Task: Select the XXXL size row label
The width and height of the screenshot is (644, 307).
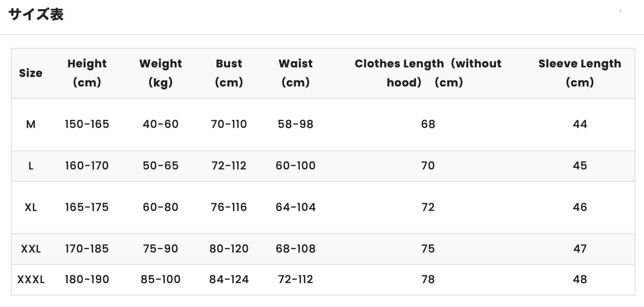Action: tap(31, 280)
